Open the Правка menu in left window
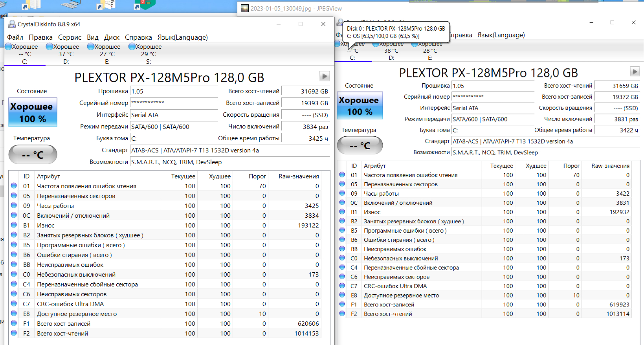This screenshot has height=345, width=644. coord(40,37)
